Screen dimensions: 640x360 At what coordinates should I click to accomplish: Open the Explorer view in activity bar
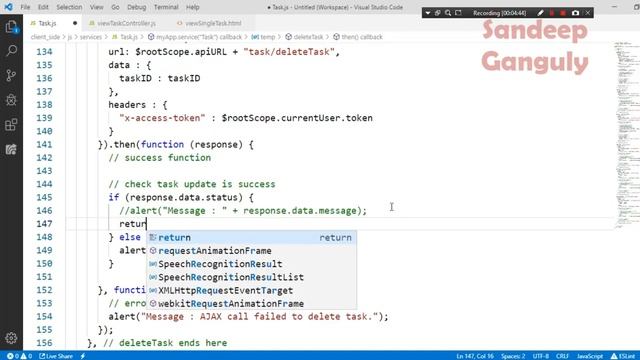tap(11, 27)
